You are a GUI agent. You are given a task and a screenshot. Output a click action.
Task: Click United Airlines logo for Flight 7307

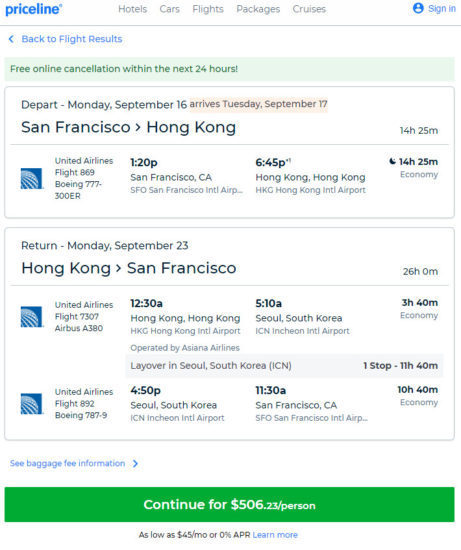(32, 317)
